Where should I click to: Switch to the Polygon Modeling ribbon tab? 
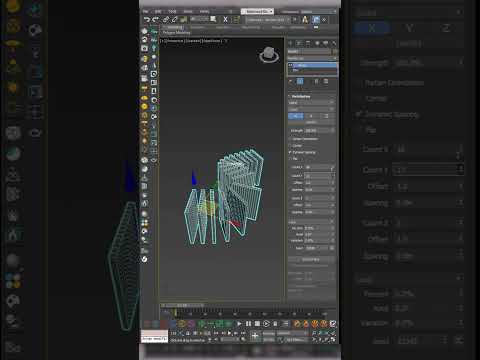(176, 33)
